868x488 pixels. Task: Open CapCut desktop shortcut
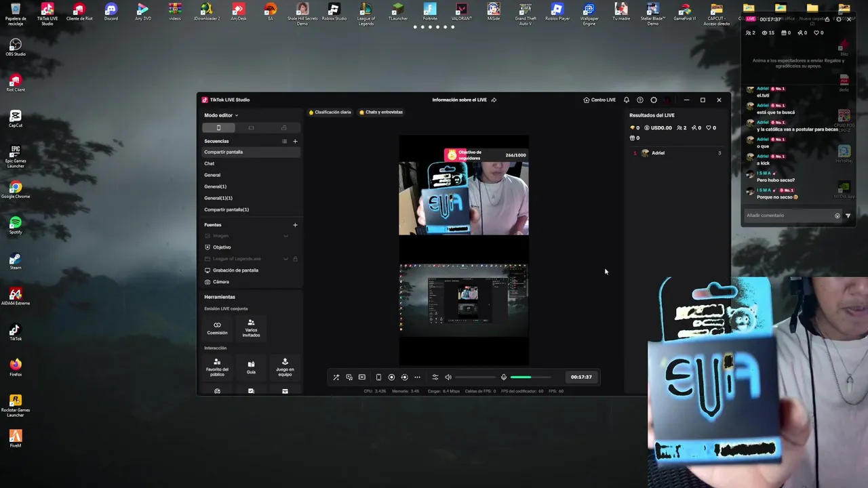[x=16, y=119]
